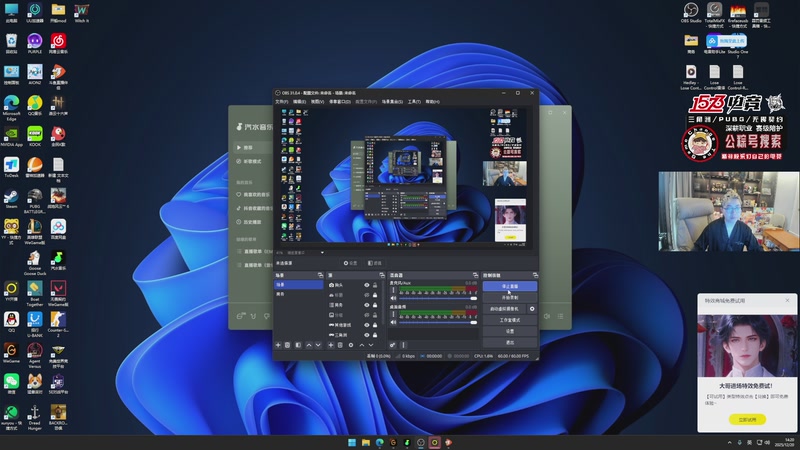The width and height of the screenshot is (800, 450).
Task: Move source down with chevron arrow
Action: [x=371, y=345]
